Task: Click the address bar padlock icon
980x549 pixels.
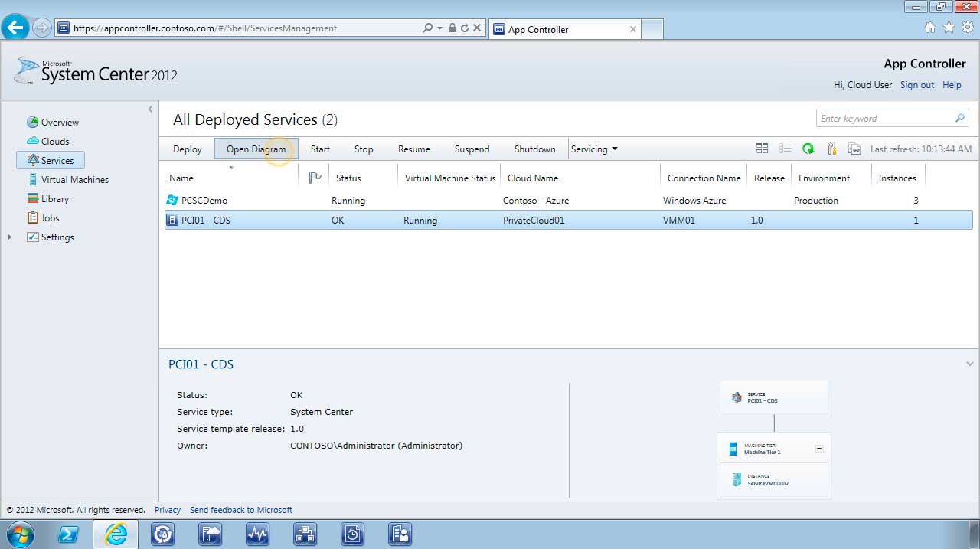Action: [452, 28]
